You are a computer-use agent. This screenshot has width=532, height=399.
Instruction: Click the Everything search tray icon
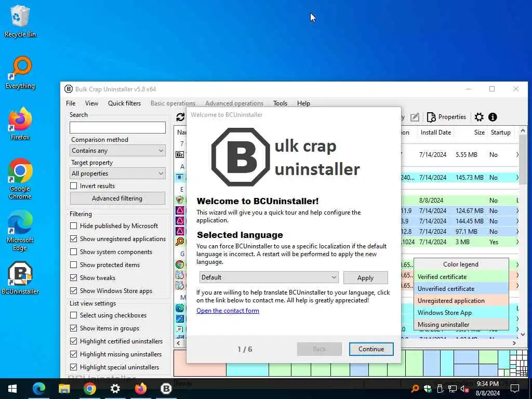[415, 389]
